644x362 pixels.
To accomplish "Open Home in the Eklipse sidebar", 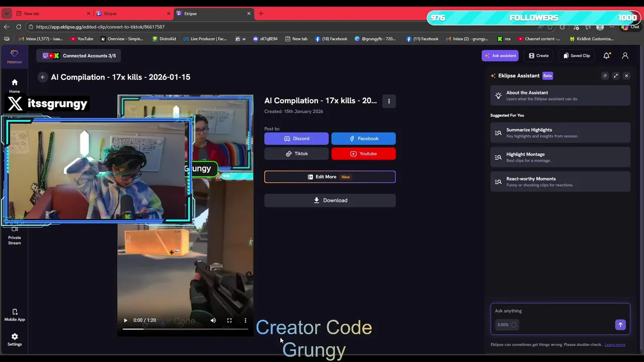I will click(x=15, y=86).
